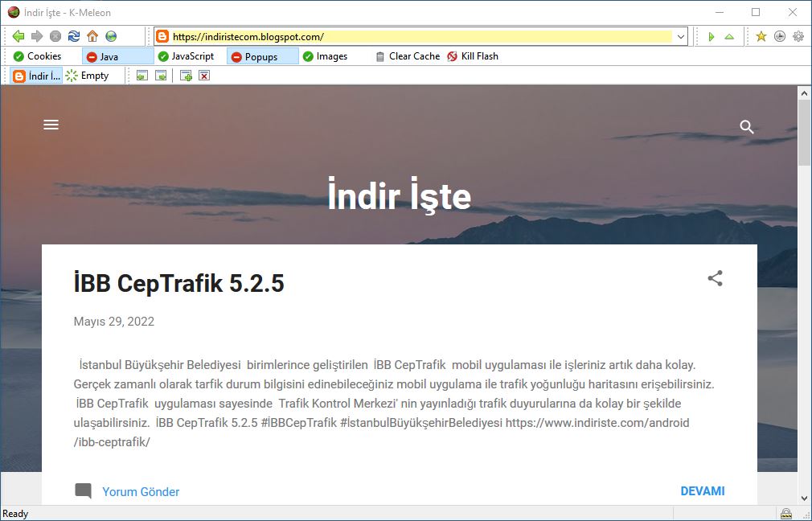Click the URL address field

421,37
